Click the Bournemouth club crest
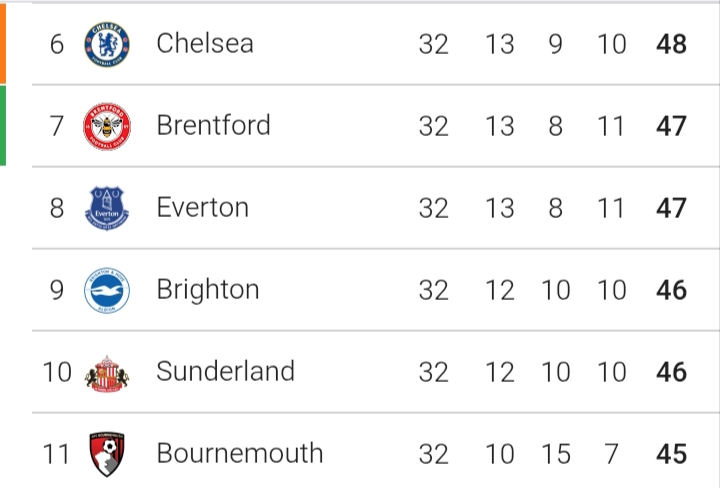 click(107, 454)
